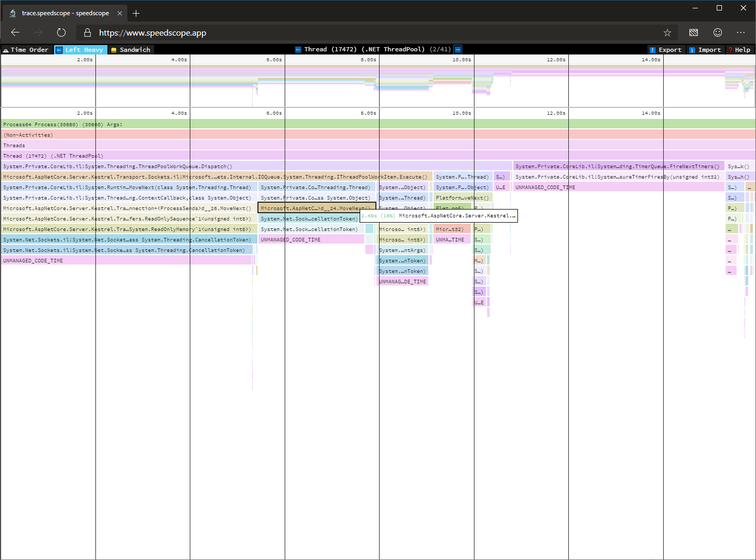The image size is (756, 560).
Task: Select the Socke…ss System.Threading.CancellationToken frame
Action: coord(127,250)
